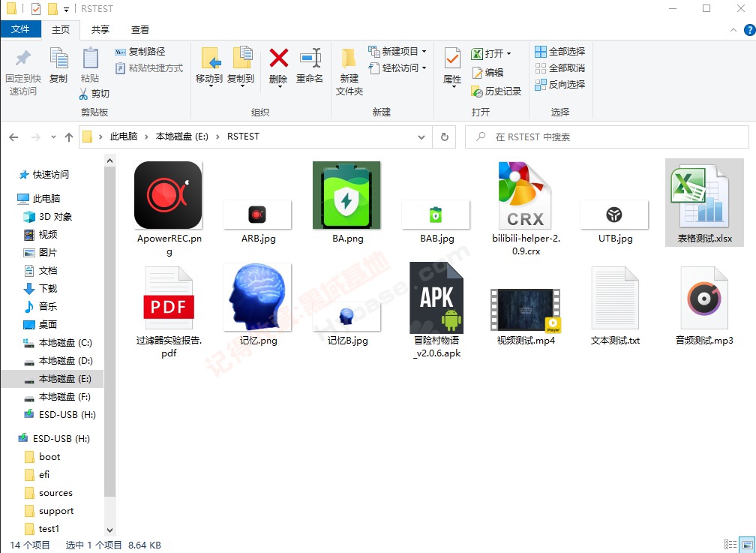
Task: Select the 过滤器实验报告.pdf file
Action: click(x=168, y=311)
